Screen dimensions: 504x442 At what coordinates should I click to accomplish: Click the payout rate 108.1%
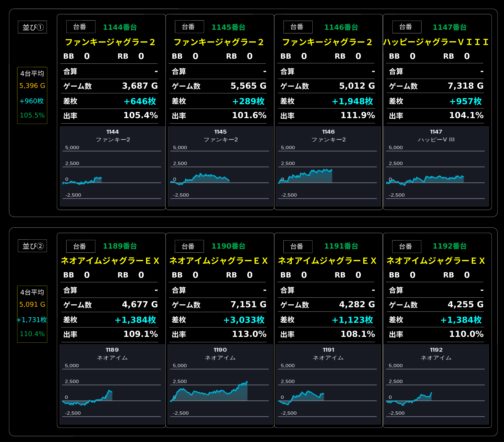pyautogui.click(x=358, y=334)
